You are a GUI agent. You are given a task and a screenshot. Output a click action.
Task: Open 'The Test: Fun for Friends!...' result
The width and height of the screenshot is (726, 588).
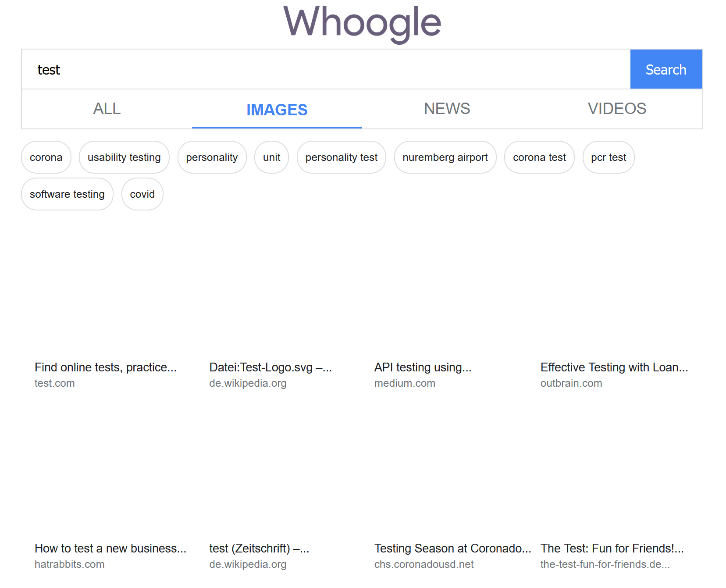[x=612, y=549]
